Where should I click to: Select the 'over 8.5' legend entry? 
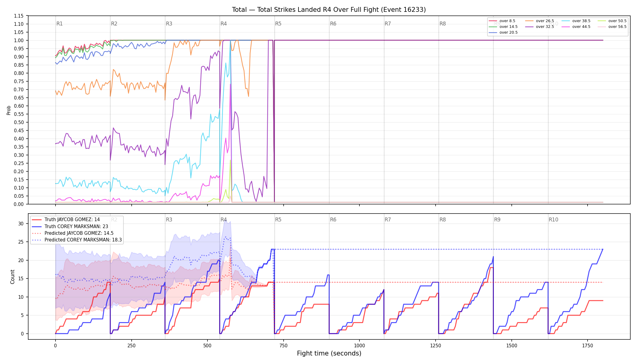coord(502,21)
